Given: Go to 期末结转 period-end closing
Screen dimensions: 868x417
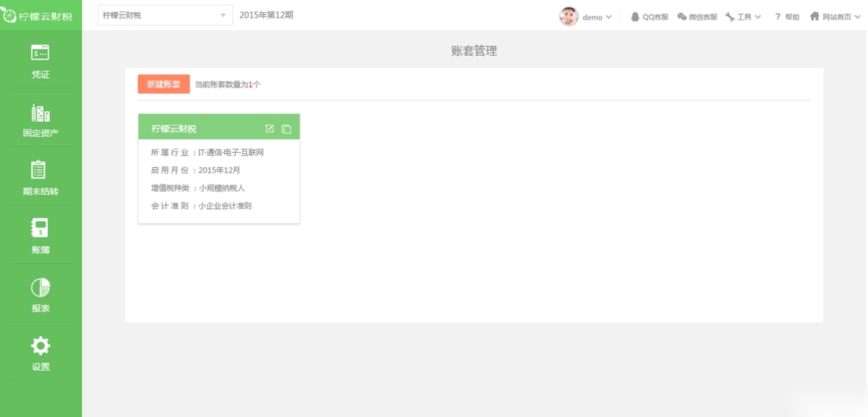Looking at the screenshot, I should pos(40,178).
